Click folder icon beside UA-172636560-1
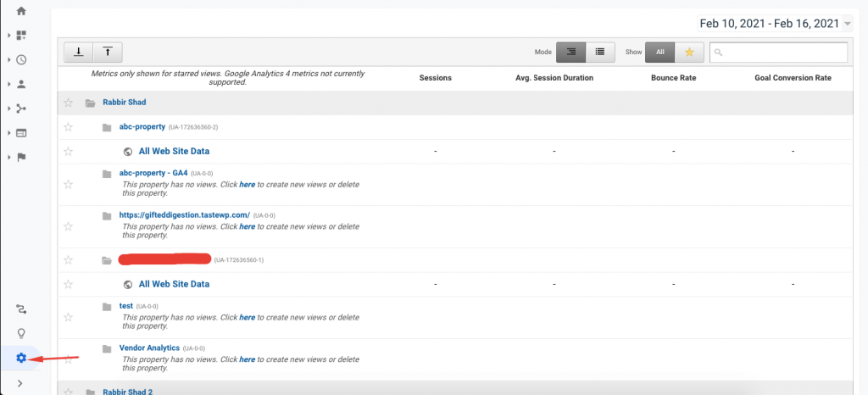This screenshot has height=395, width=868. [x=107, y=260]
